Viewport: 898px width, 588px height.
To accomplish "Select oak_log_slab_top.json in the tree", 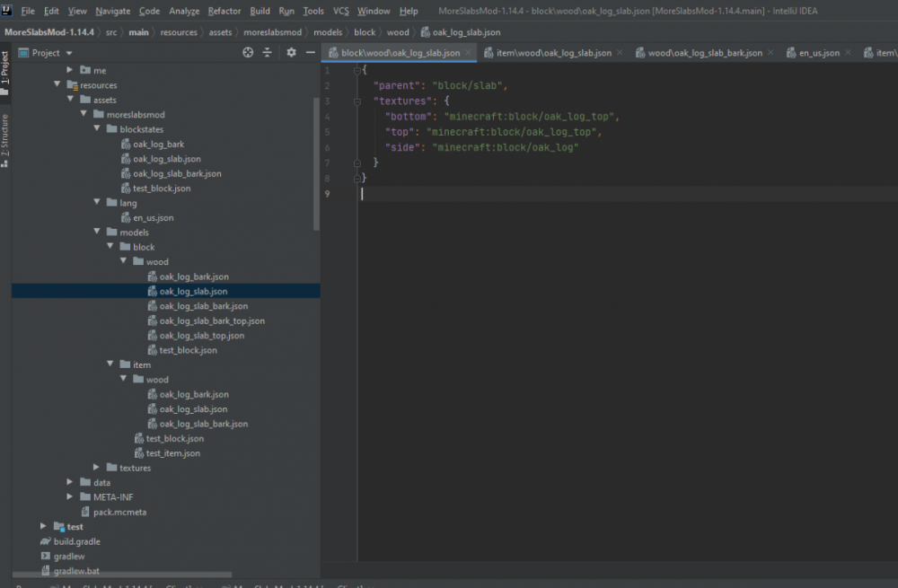I will 201,336.
